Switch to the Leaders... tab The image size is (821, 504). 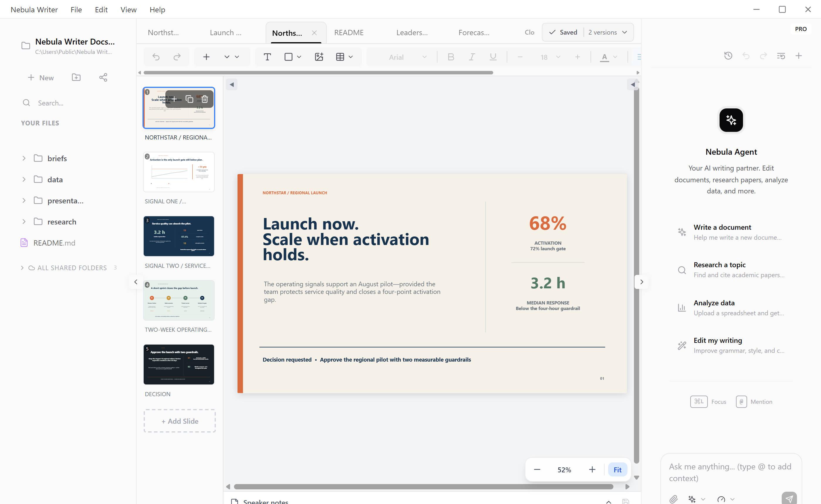coord(412,33)
